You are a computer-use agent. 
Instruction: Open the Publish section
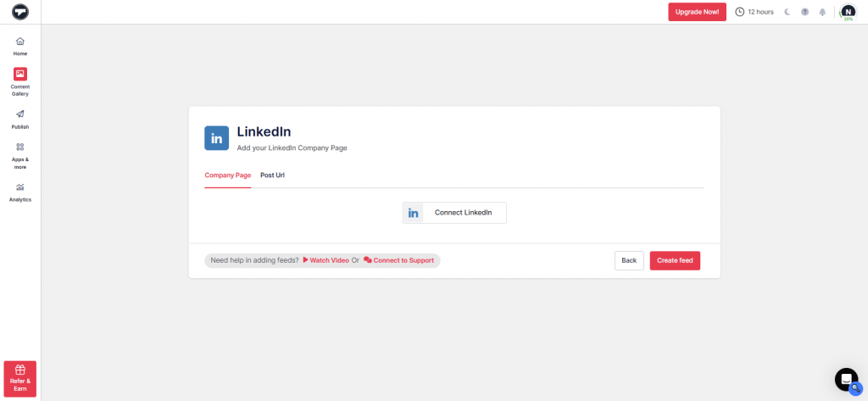(20, 120)
